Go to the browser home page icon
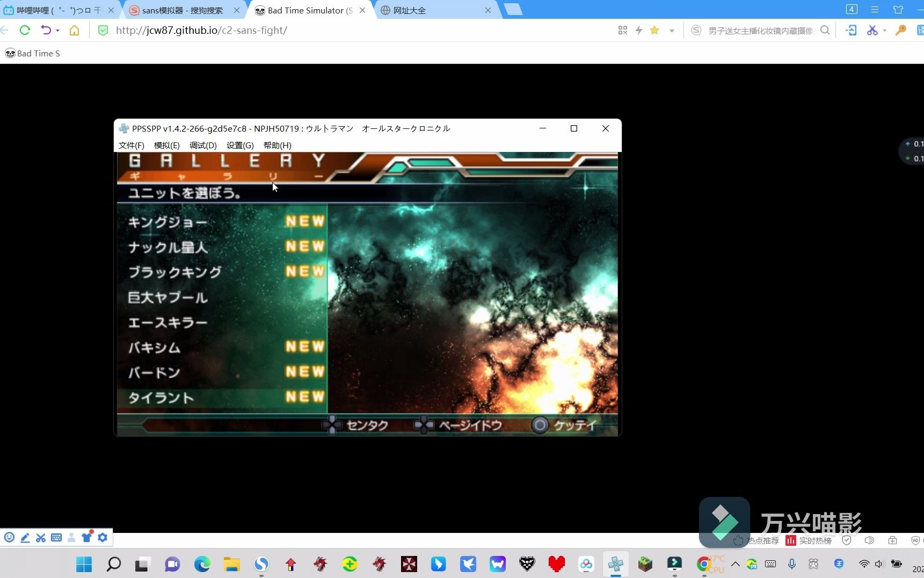 pos(75,30)
